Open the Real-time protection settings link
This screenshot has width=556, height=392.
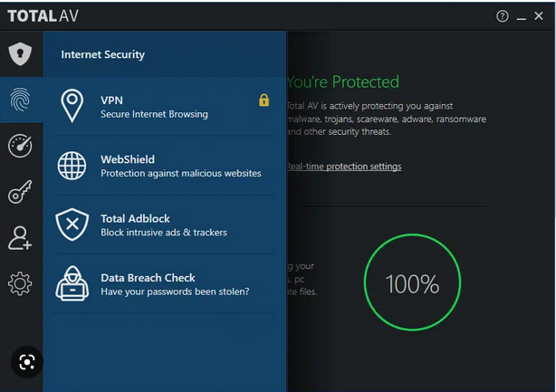coord(343,167)
